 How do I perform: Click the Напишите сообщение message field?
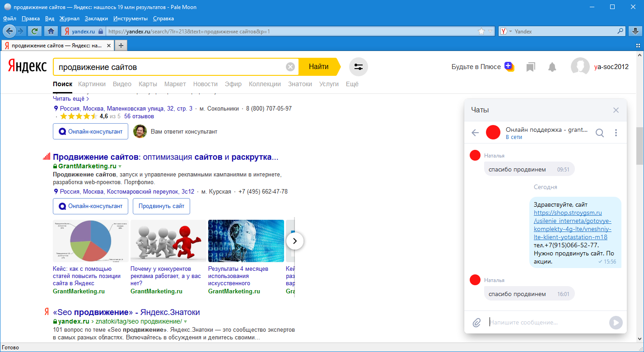[x=546, y=323]
